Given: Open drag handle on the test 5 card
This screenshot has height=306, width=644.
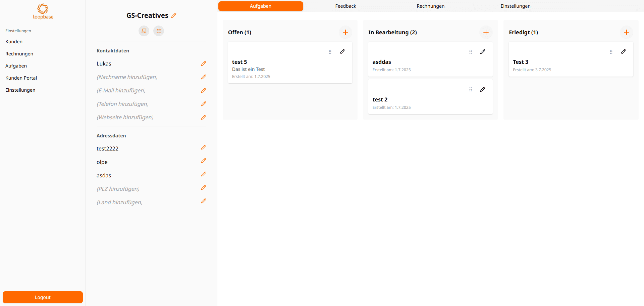Looking at the screenshot, I should [330, 52].
